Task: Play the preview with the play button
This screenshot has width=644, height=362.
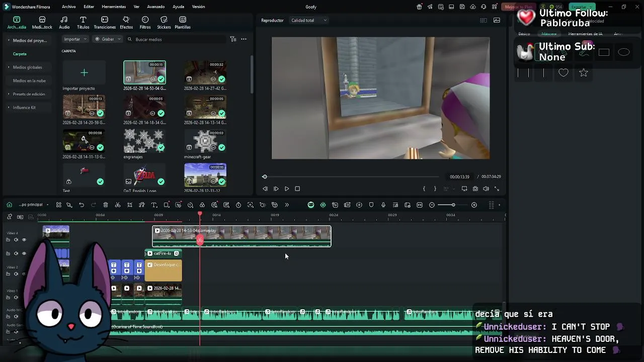Action: 287,189
